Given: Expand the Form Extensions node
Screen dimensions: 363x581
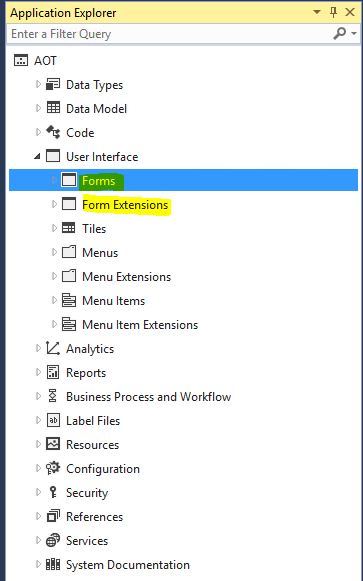Looking at the screenshot, I should 54,204.
